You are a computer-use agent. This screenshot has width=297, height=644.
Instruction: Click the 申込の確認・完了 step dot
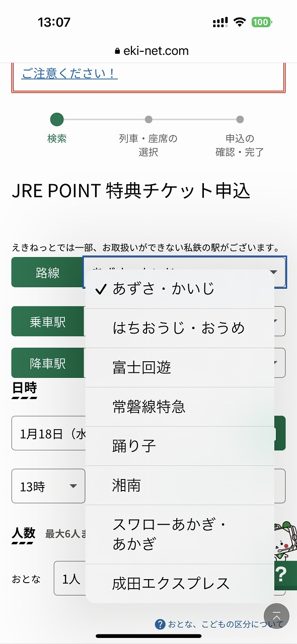click(239, 120)
